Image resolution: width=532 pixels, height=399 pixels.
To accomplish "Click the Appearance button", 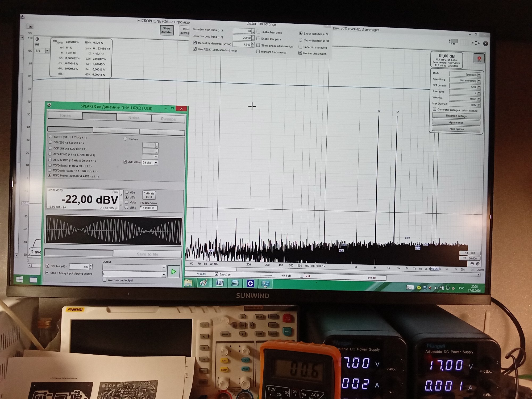I will click(x=456, y=122).
